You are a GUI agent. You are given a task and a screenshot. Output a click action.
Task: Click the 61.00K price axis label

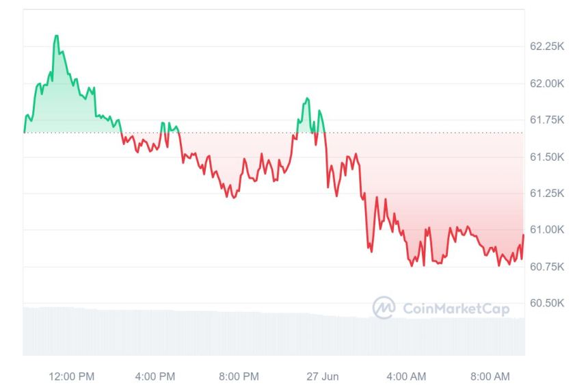click(x=546, y=230)
